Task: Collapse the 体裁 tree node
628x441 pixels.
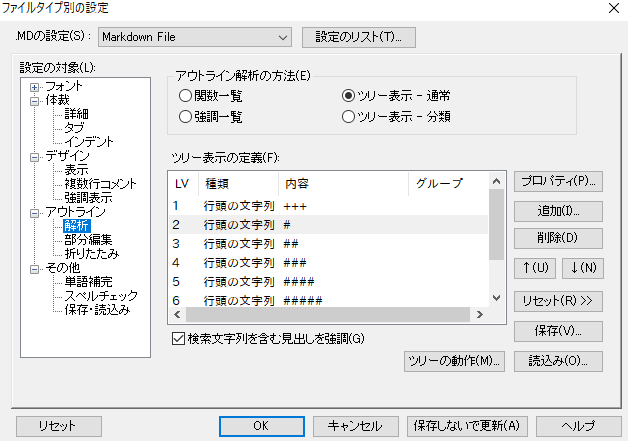Action: pyautogui.click(x=34, y=101)
